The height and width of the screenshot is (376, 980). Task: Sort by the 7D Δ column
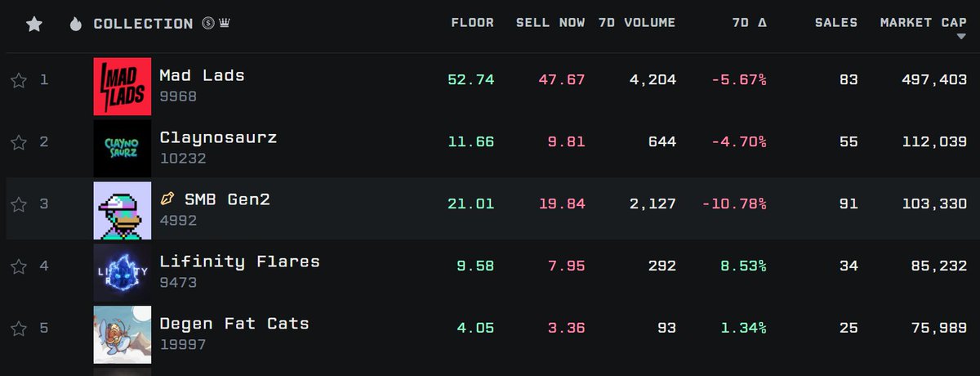[750, 23]
